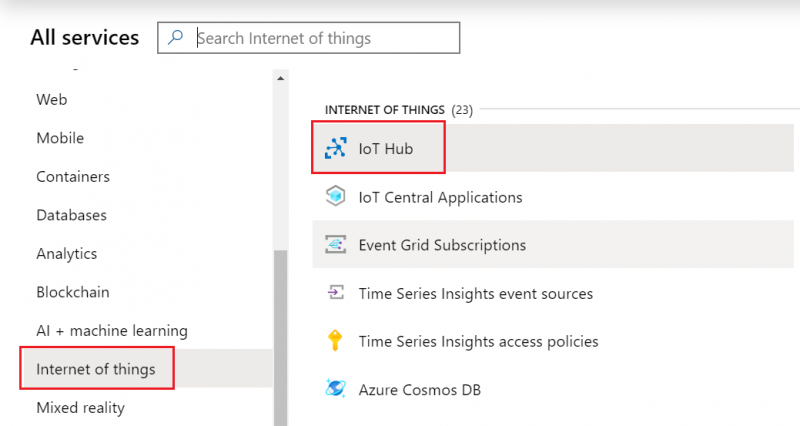The width and height of the screenshot is (800, 426).
Task: Select the Web category
Action: [51, 100]
